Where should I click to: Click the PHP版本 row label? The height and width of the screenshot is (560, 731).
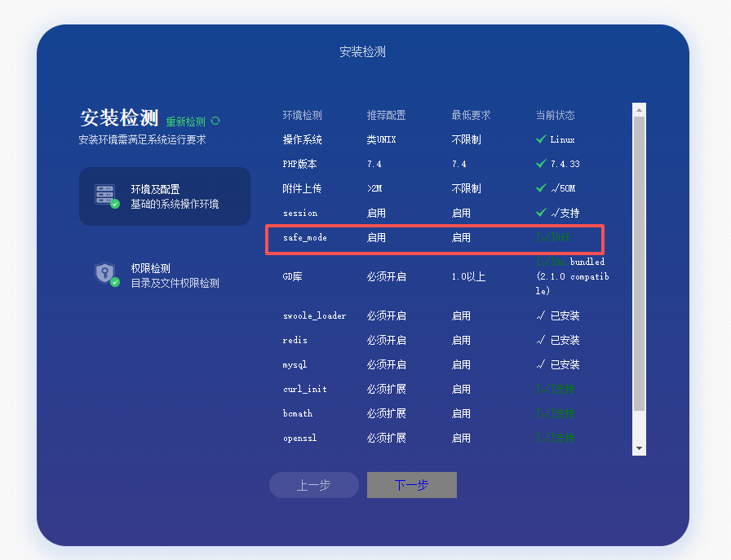click(x=299, y=164)
